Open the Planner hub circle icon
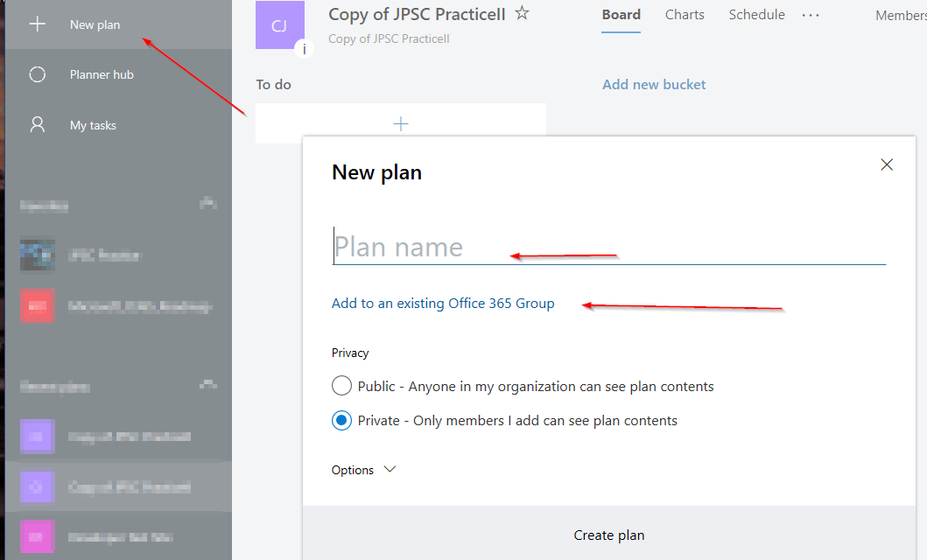Image resolution: width=927 pixels, height=560 pixels. [x=37, y=74]
